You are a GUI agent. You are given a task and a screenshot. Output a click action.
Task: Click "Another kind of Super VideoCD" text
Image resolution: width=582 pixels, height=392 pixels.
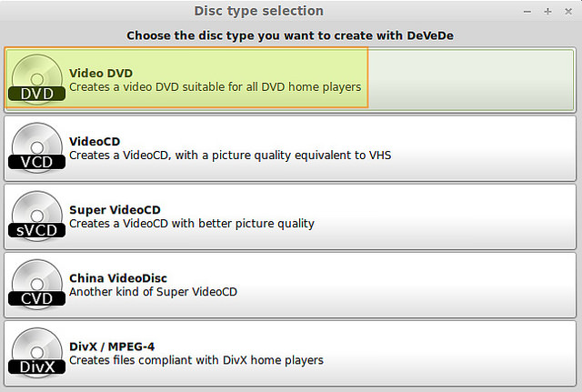click(x=153, y=292)
